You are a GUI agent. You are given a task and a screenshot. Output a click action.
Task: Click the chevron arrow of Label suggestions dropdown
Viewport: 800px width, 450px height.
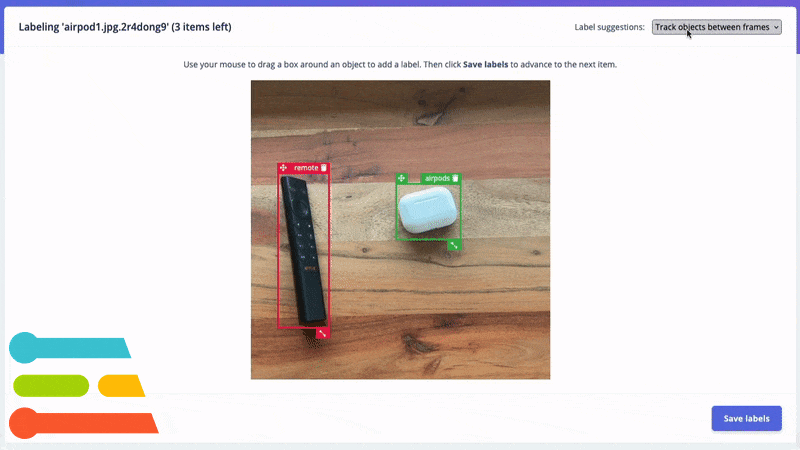(x=776, y=27)
